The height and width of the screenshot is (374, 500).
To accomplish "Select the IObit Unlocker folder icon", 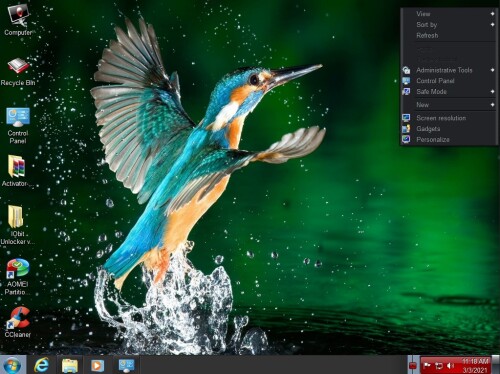I will pos(17,225).
